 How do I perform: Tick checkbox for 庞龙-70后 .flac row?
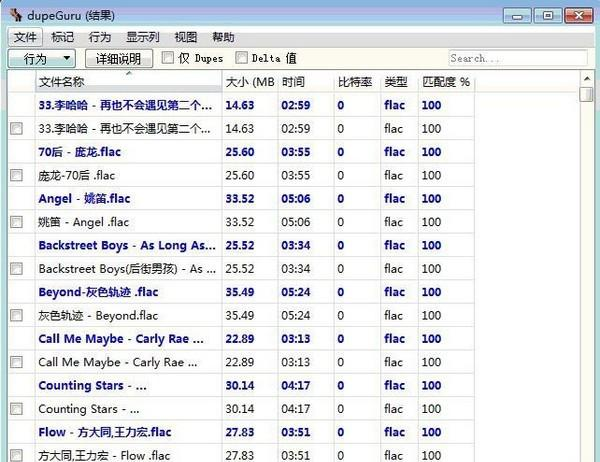point(16,175)
